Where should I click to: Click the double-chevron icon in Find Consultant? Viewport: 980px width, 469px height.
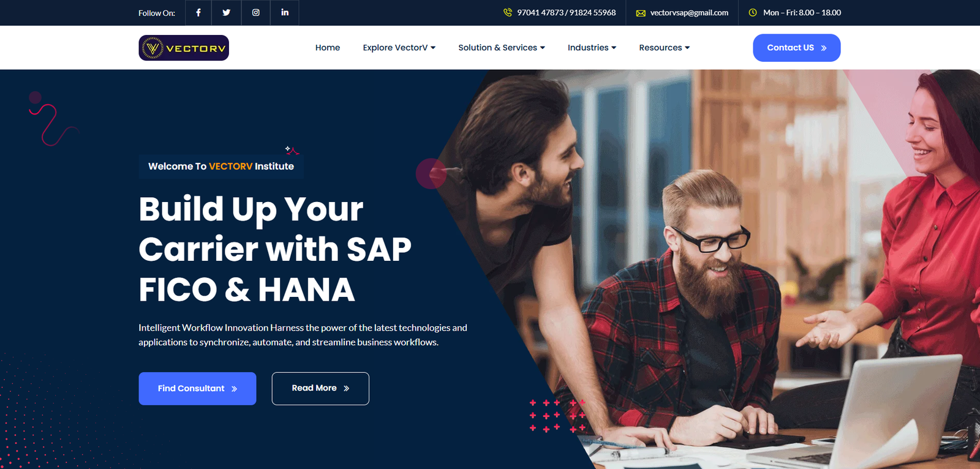point(235,389)
